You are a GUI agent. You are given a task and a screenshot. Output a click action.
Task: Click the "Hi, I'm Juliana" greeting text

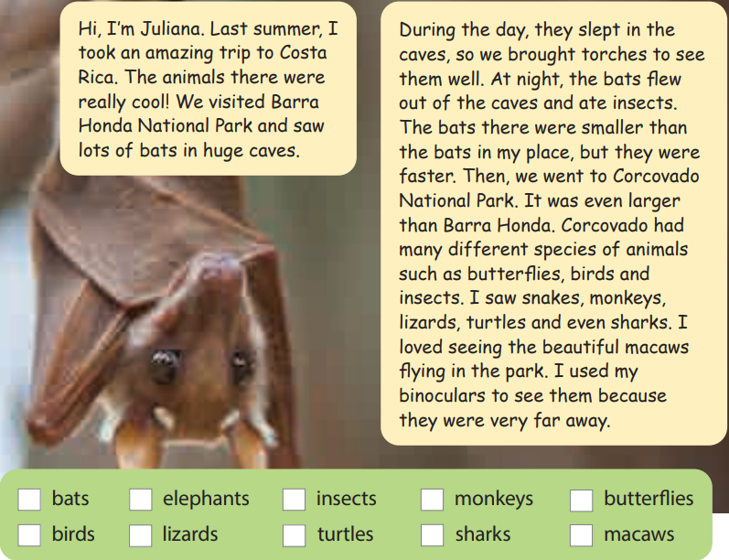(x=138, y=30)
